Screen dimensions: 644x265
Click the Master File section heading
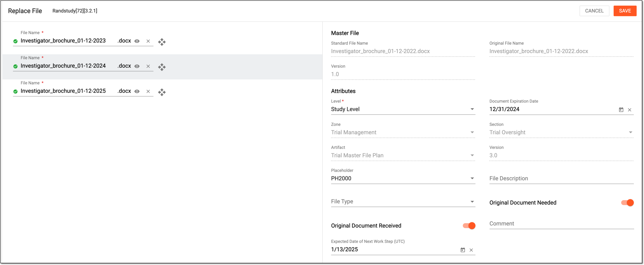point(345,33)
